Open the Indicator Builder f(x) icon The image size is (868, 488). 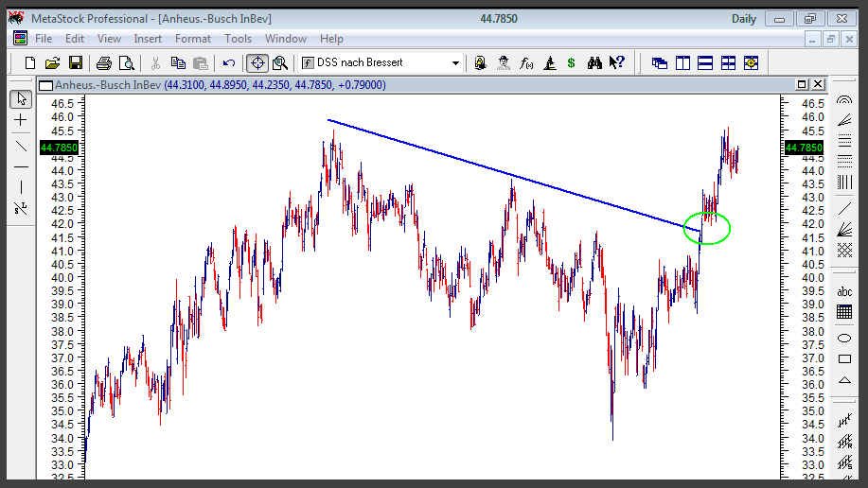[526, 63]
